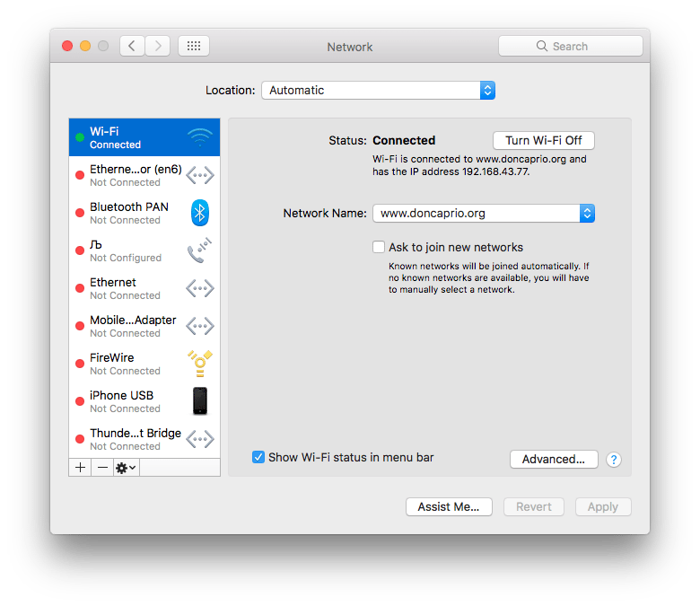
Task: Go back with the left chevron
Action: (132, 46)
